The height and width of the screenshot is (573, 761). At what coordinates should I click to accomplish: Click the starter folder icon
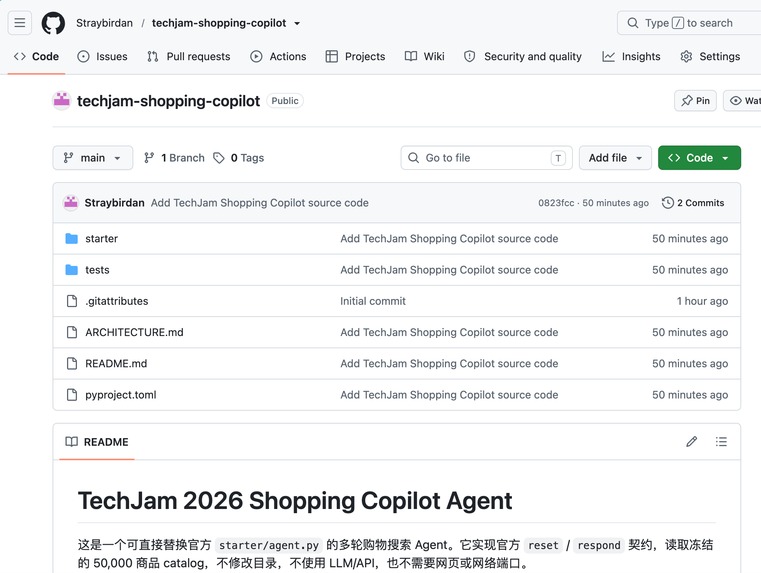pyautogui.click(x=71, y=239)
